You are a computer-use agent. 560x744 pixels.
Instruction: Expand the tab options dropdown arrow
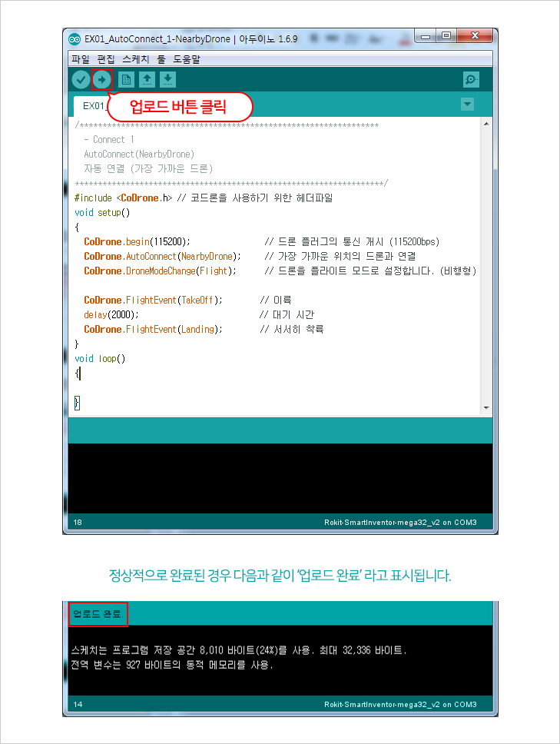point(467,105)
